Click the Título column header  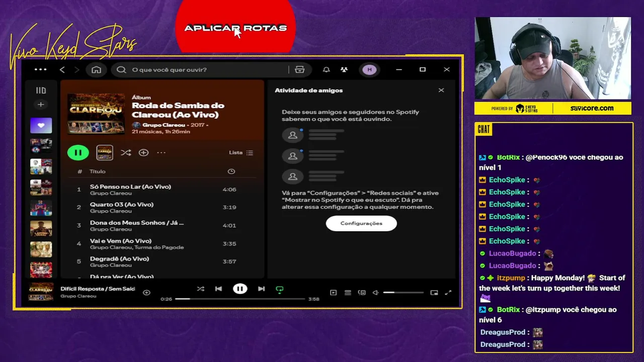pyautogui.click(x=98, y=171)
